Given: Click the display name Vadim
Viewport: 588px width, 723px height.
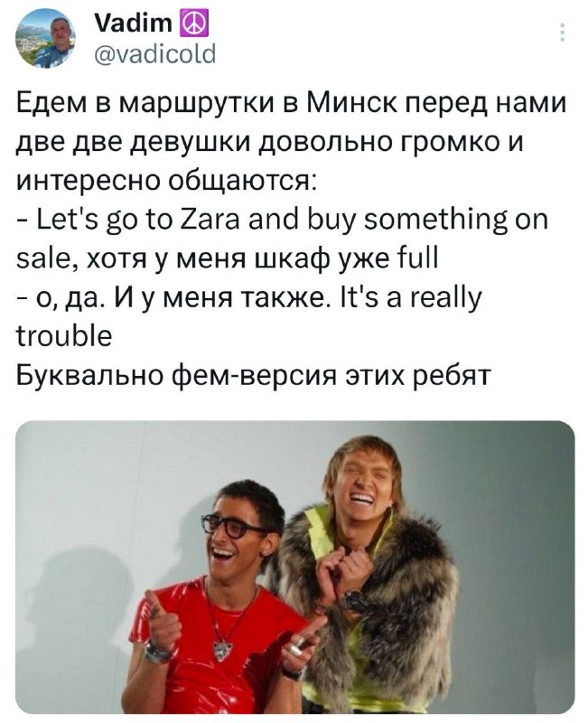Looking at the screenshot, I should click(x=133, y=23).
